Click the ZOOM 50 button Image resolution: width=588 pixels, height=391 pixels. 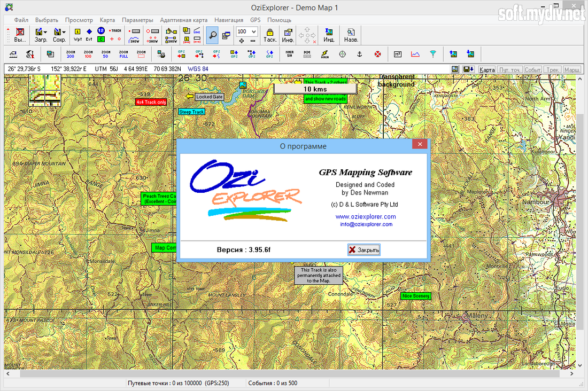click(x=106, y=54)
